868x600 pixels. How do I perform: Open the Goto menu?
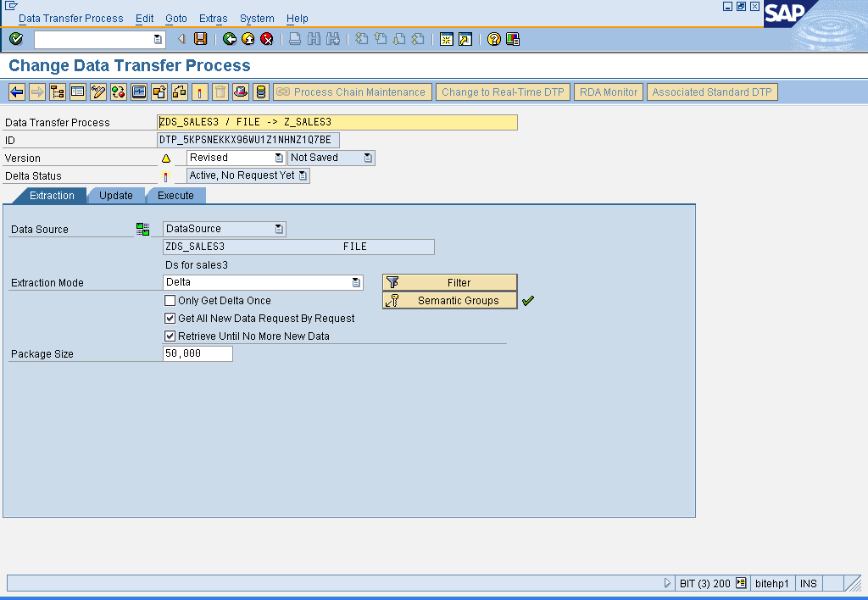[176, 19]
